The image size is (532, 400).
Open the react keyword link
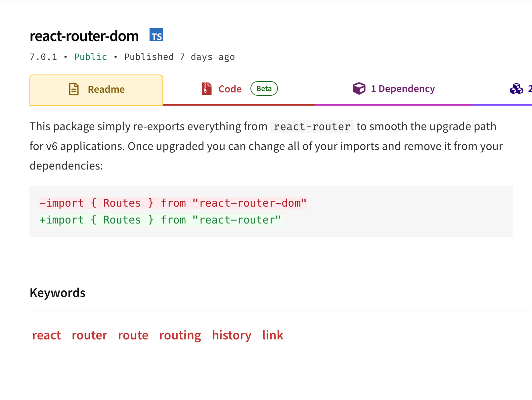47,335
